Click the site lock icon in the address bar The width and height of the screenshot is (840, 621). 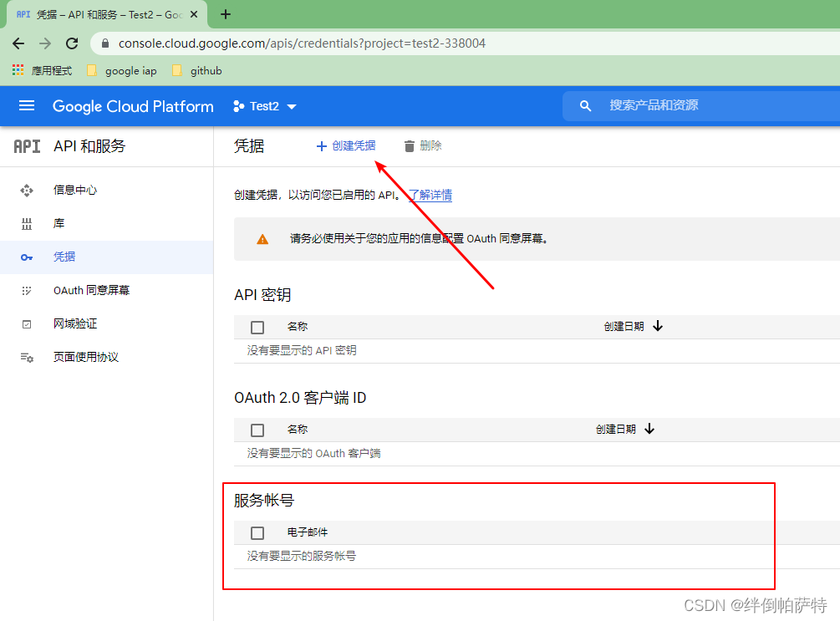[x=105, y=43]
